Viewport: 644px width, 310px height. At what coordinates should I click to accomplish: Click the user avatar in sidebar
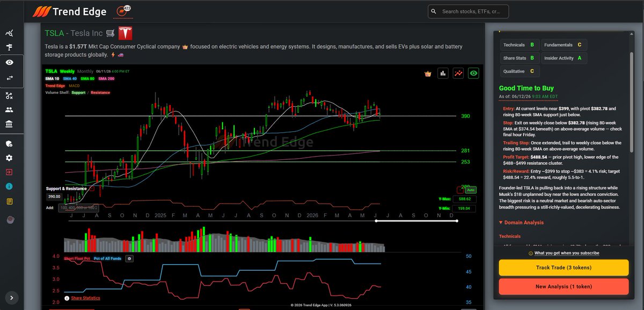pos(9,220)
